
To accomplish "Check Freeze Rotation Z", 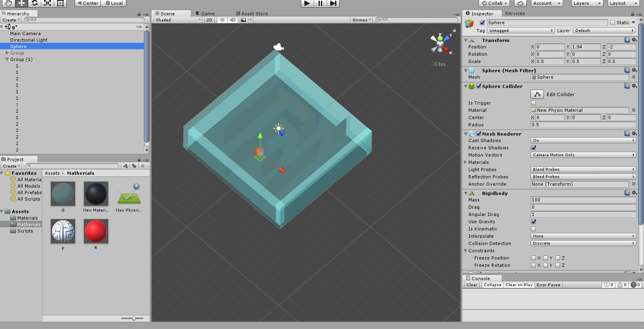I will point(558,265).
